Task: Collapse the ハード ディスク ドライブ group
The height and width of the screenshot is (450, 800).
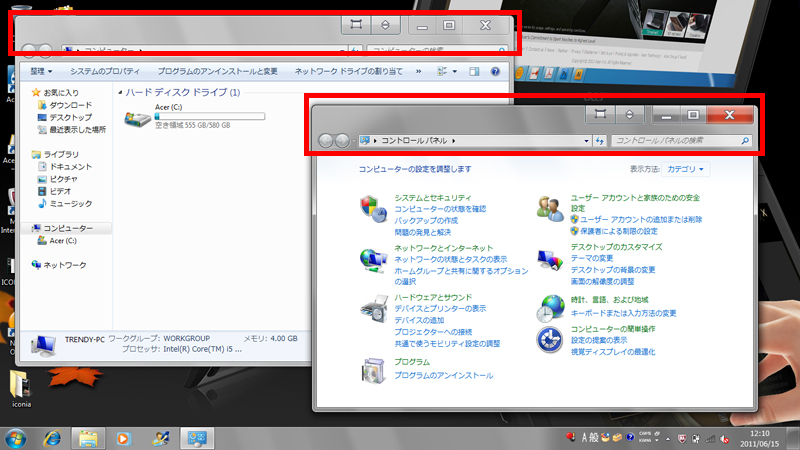Action: click(119, 92)
